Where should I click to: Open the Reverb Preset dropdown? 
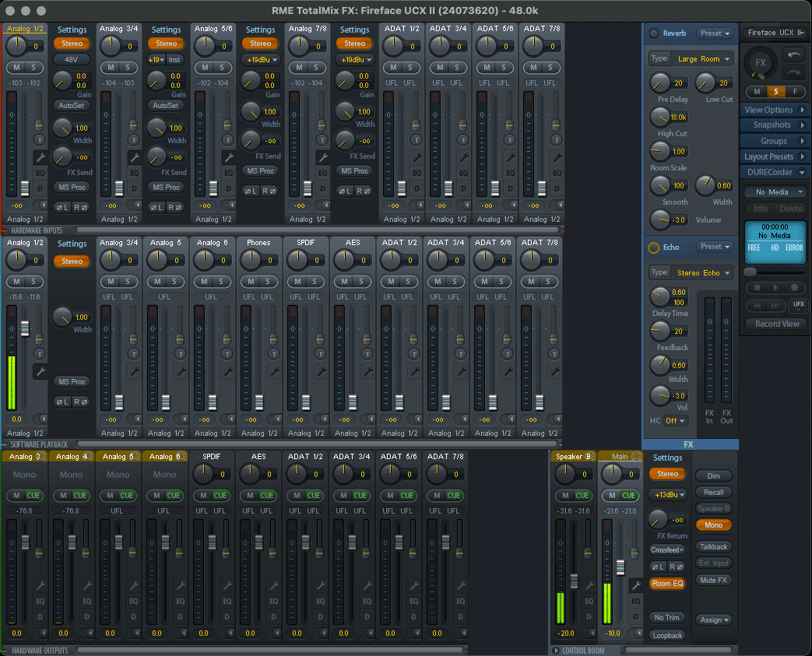(715, 33)
